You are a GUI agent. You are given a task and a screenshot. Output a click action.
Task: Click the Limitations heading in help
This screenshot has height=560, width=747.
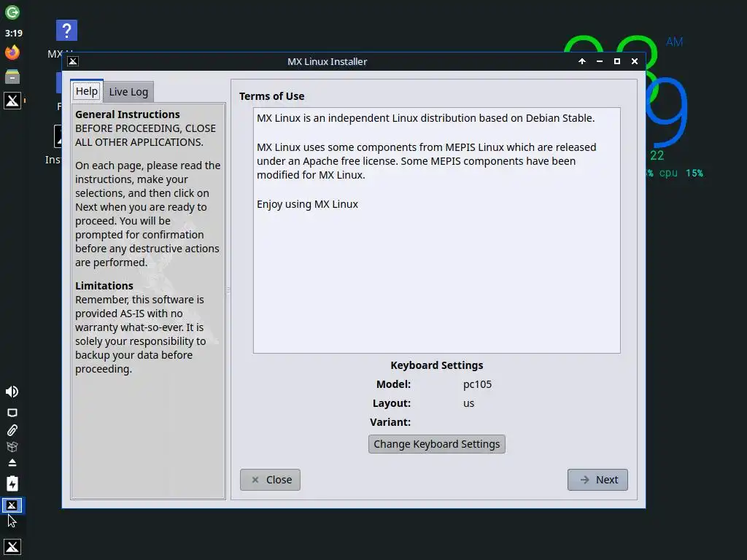(x=104, y=286)
